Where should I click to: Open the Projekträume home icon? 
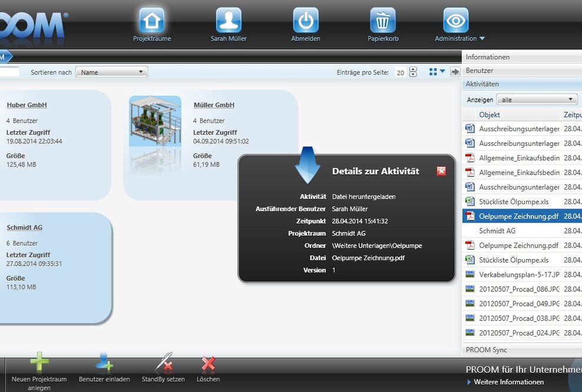151,19
